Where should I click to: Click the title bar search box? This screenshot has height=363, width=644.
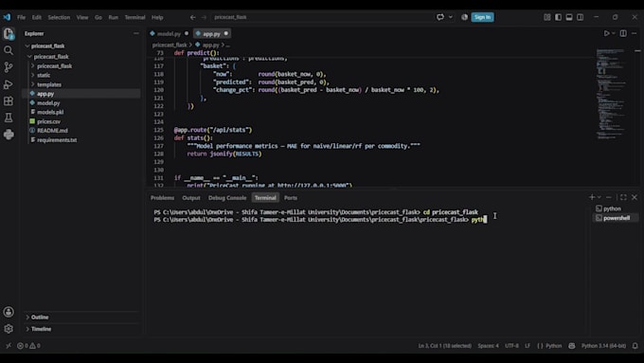click(322, 17)
